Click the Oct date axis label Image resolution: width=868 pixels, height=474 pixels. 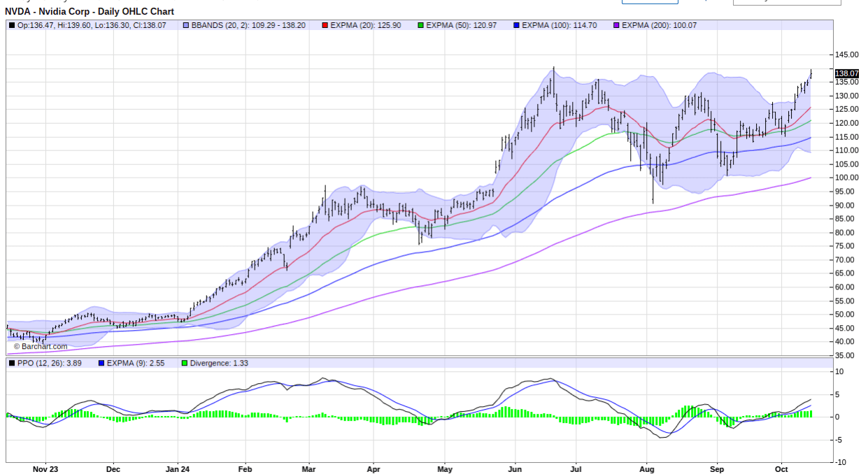click(x=781, y=469)
